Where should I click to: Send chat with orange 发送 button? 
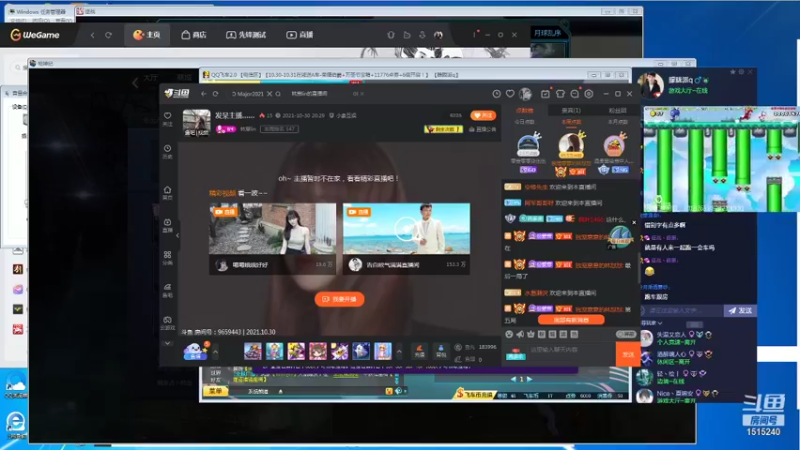(628, 354)
